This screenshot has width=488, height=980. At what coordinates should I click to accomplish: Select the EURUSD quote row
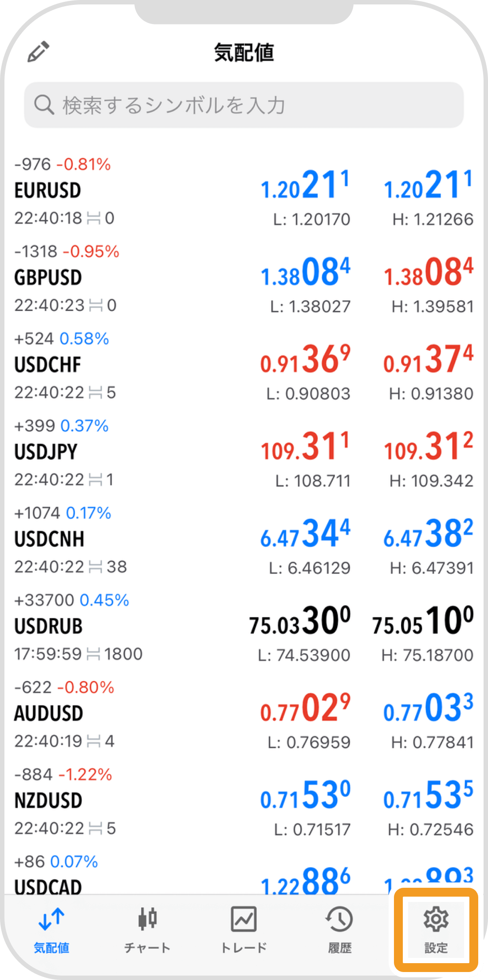(244, 191)
